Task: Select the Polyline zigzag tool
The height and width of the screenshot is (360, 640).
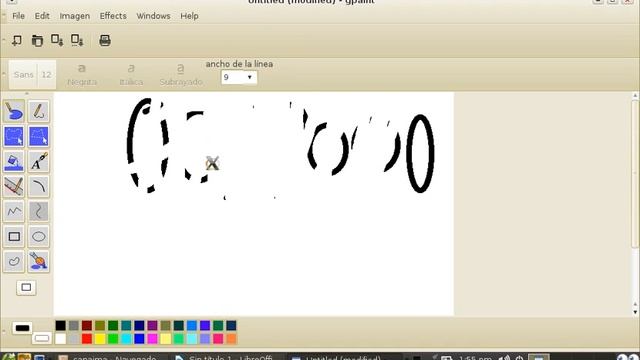Action: pyautogui.click(x=14, y=211)
